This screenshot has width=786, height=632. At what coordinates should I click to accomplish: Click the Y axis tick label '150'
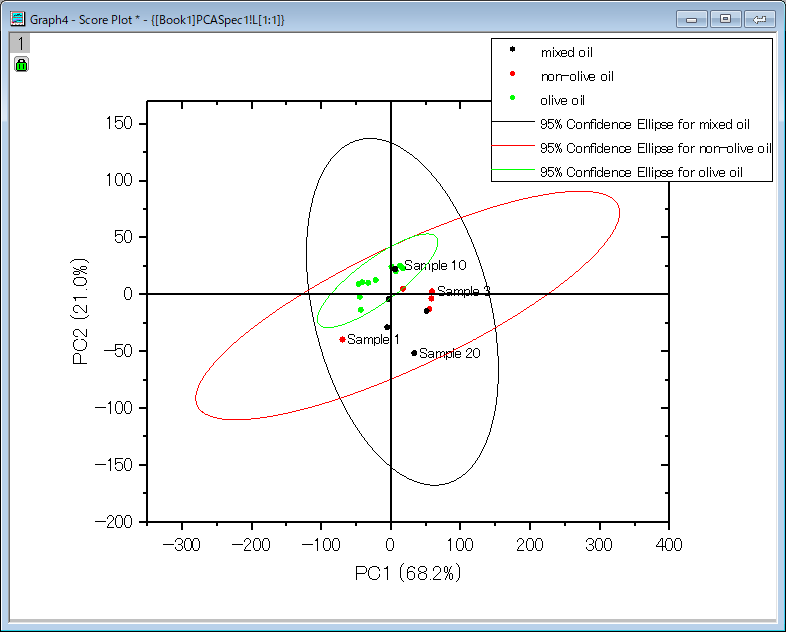(x=119, y=123)
